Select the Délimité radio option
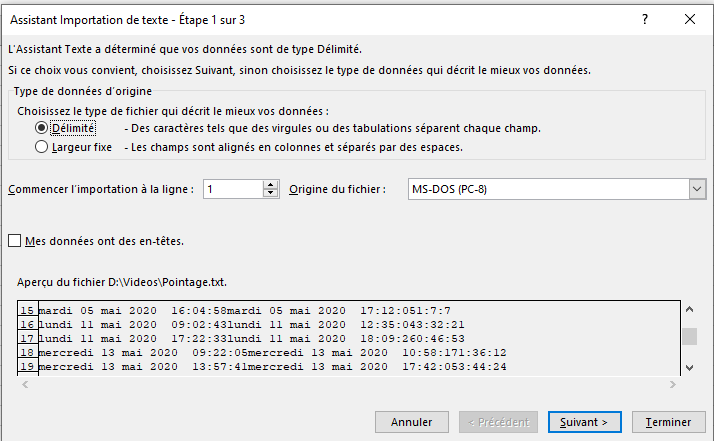The width and height of the screenshot is (714, 441). (x=41, y=128)
